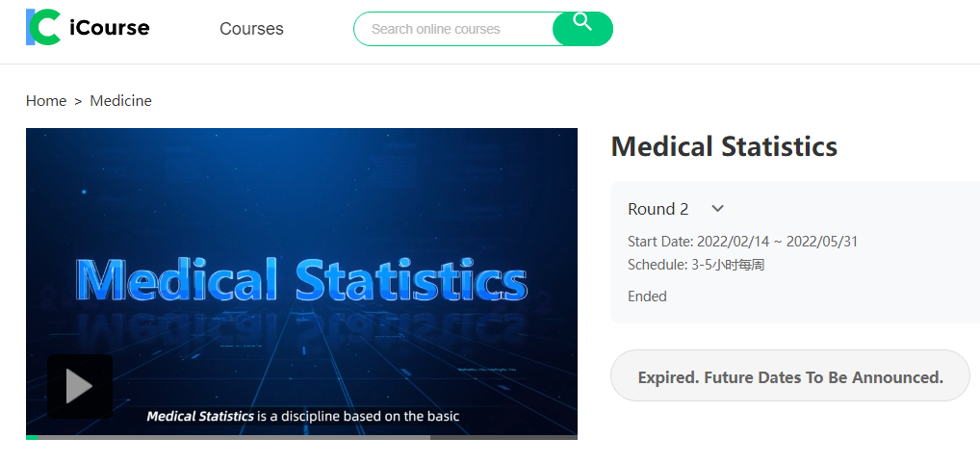Select the Round 2 label
The width and height of the screenshot is (980, 464).
658,209
